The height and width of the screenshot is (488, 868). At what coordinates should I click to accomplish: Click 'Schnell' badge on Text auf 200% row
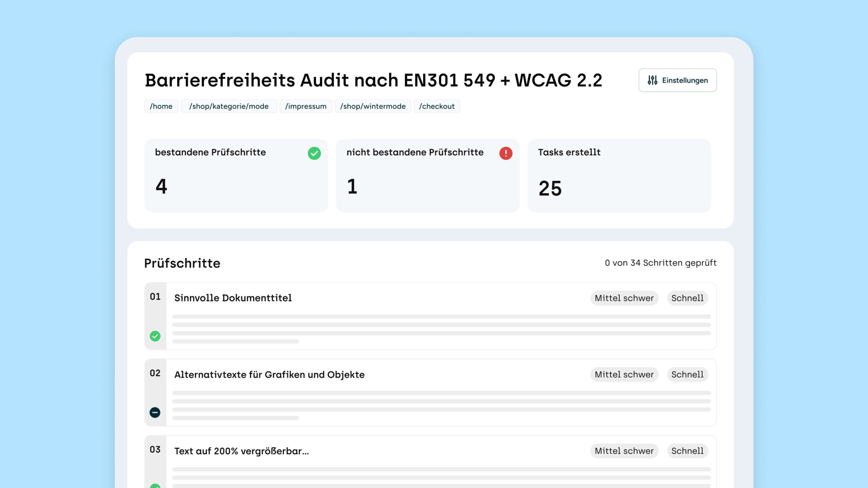687,451
